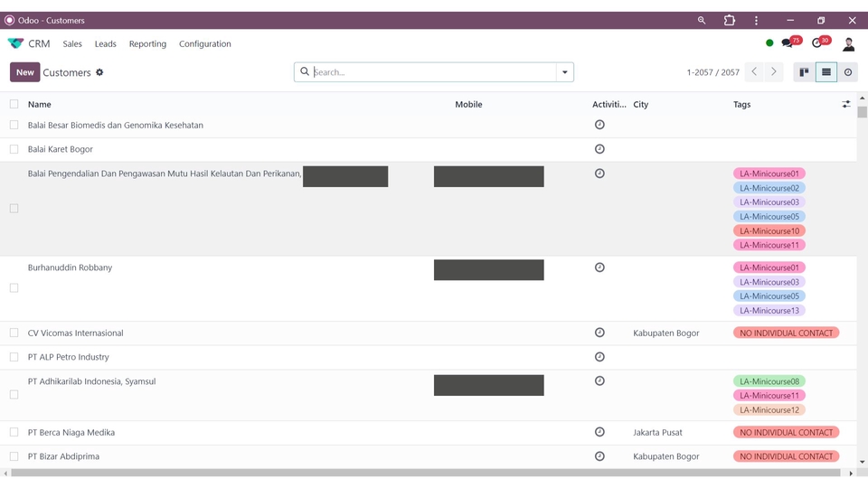This screenshot has width=868, height=488.
Task: Click the Tags column header
Action: click(741, 104)
